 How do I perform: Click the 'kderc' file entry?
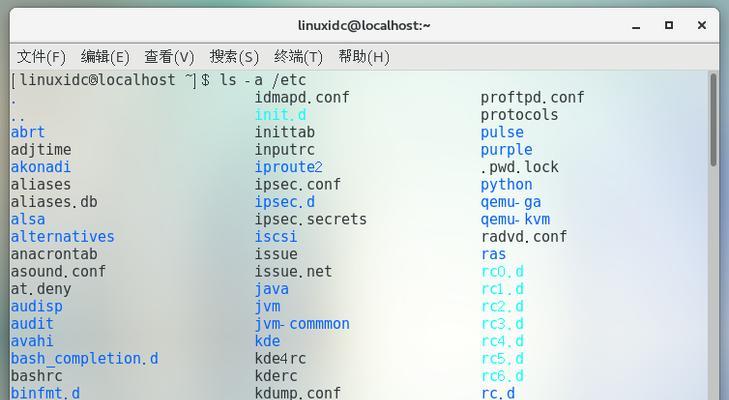276,376
